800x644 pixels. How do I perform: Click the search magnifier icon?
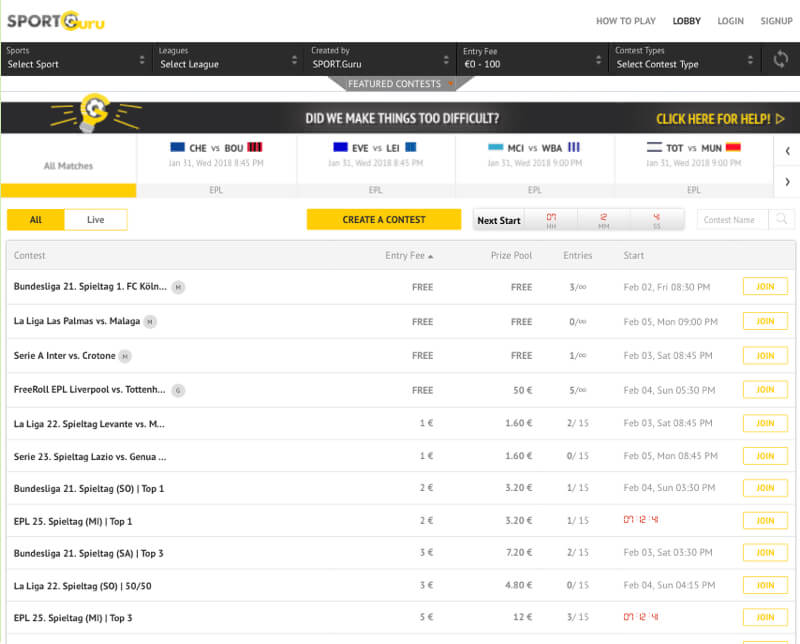pyautogui.click(x=781, y=219)
